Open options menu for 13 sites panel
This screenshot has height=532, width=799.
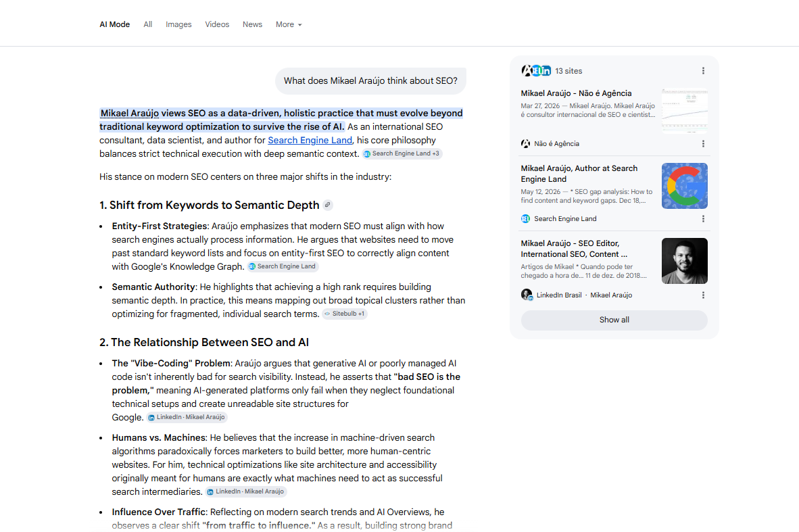pos(703,71)
